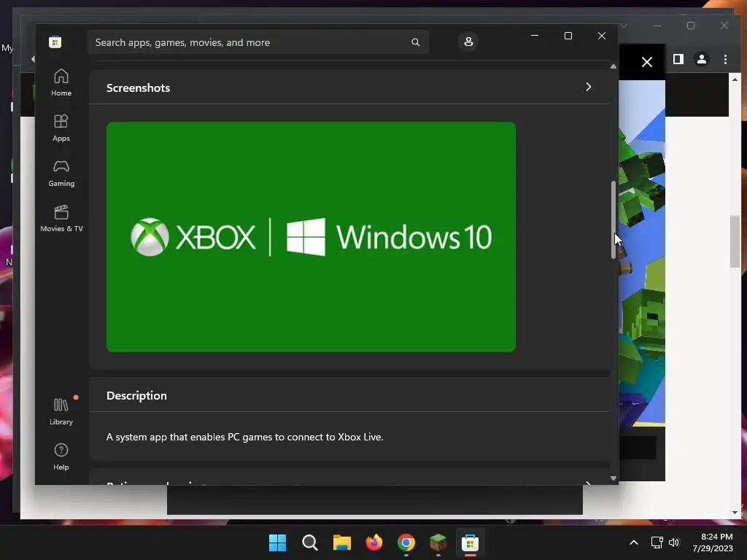This screenshot has width=747, height=560.
Task: Focus the Search apps, games, movies field
Action: click(258, 42)
